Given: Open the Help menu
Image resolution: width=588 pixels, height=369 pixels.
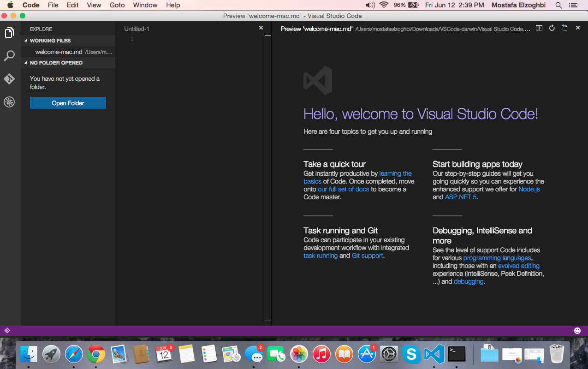Looking at the screenshot, I should pyautogui.click(x=173, y=5).
